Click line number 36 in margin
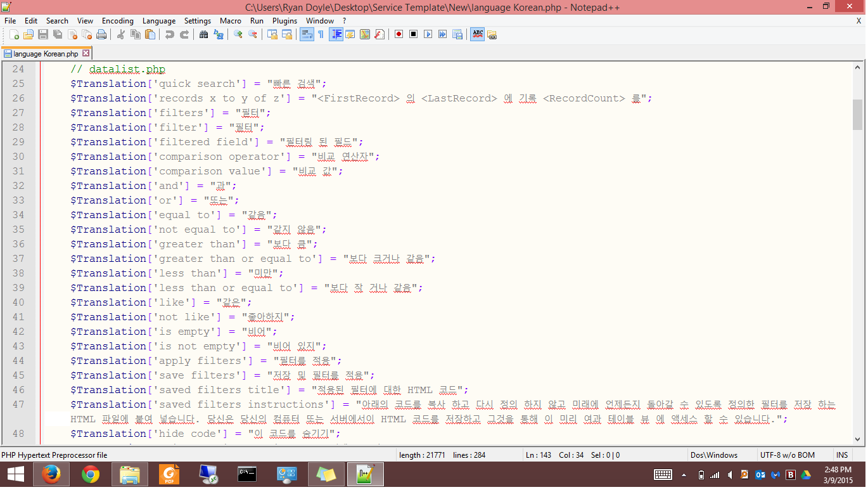This screenshot has height=492, width=868. click(x=18, y=244)
